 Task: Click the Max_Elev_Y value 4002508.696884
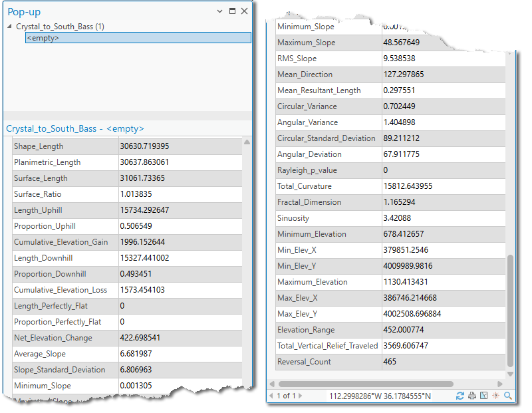point(412,313)
